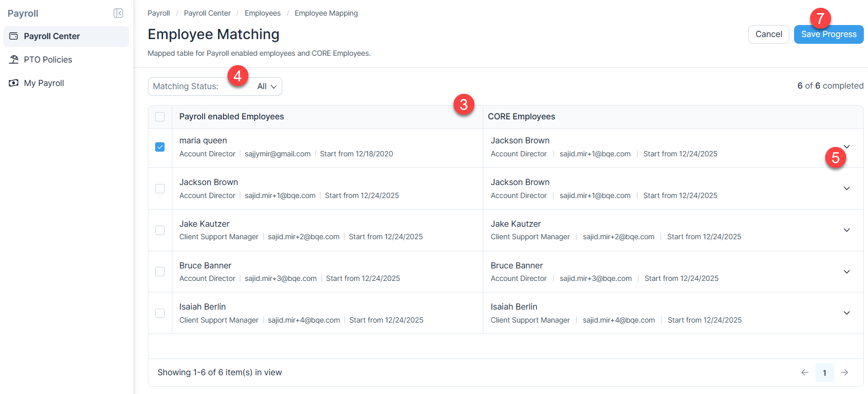Expand CORE employee dropdown for Isaiah Berlin

pyautogui.click(x=847, y=313)
